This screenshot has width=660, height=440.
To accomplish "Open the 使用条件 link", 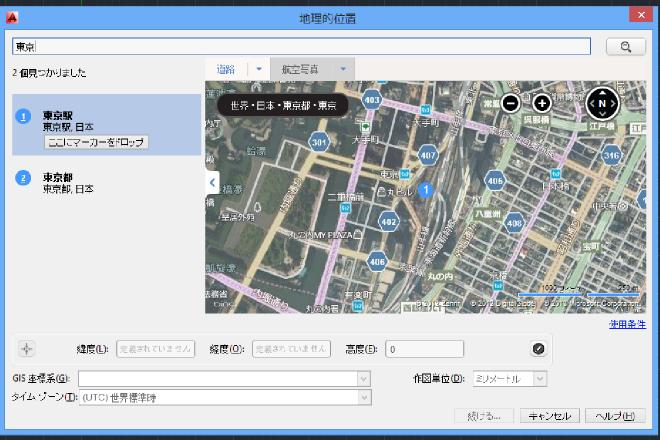I will (627, 324).
